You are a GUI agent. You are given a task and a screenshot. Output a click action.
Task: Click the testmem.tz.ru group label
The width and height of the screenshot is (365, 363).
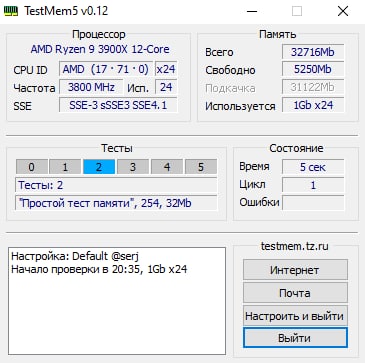pos(295,246)
